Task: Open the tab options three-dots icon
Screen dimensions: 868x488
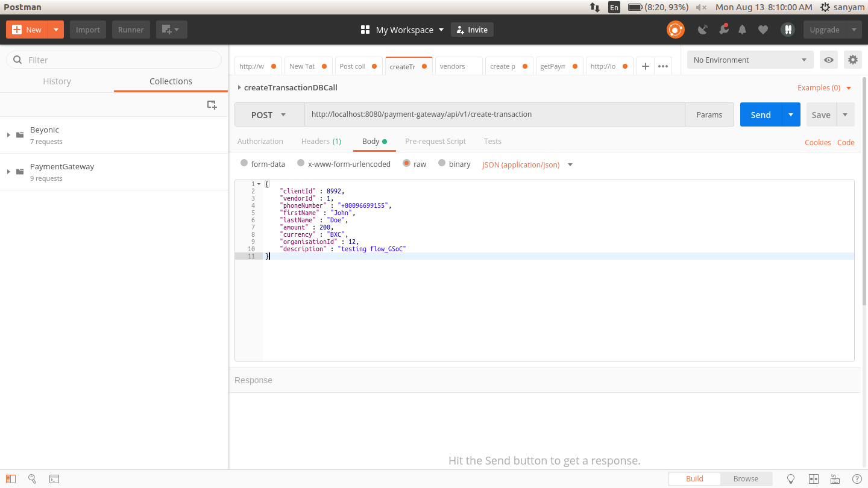Action: (663, 66)
